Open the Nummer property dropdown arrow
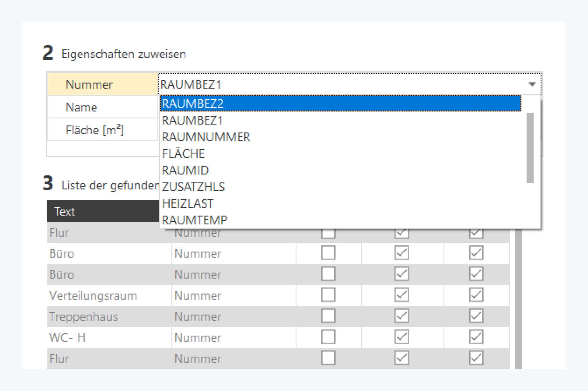 (532, 84)
